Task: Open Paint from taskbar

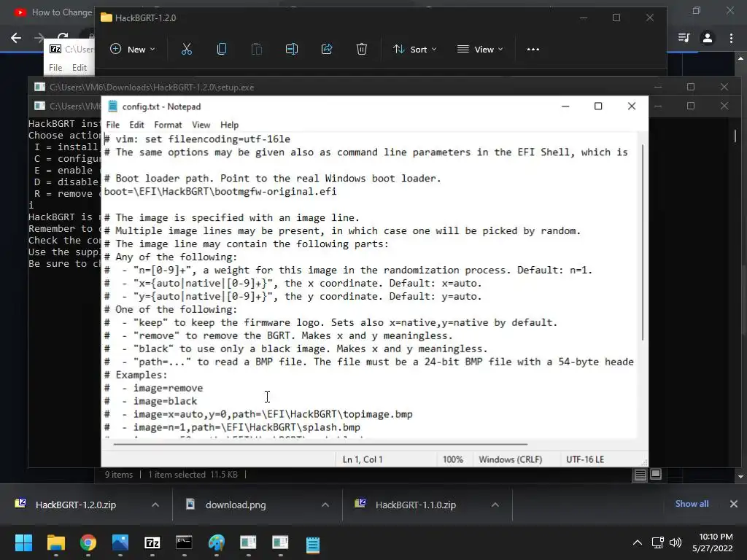Action: pos(216,542)
